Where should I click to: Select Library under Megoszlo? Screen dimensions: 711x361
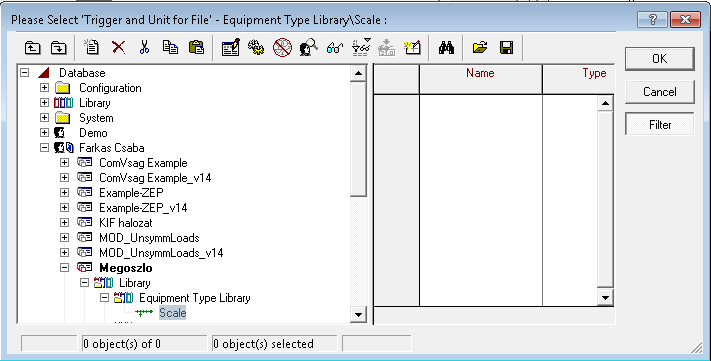135,283
